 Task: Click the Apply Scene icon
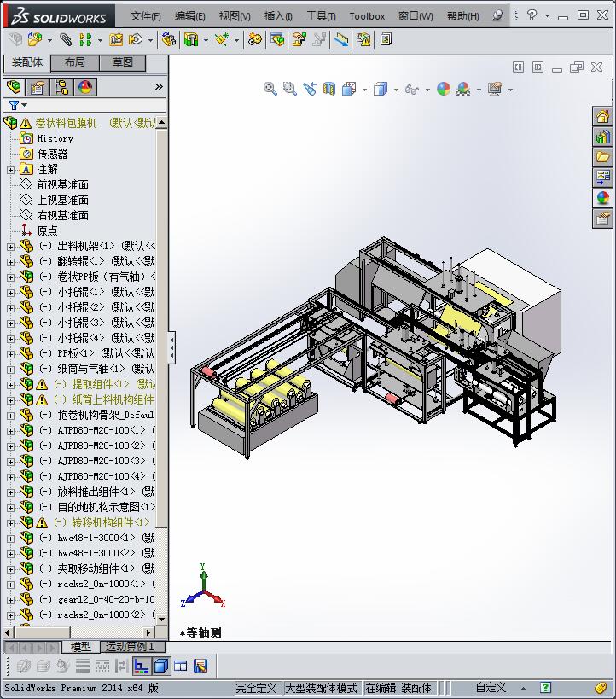click(463, 89)
